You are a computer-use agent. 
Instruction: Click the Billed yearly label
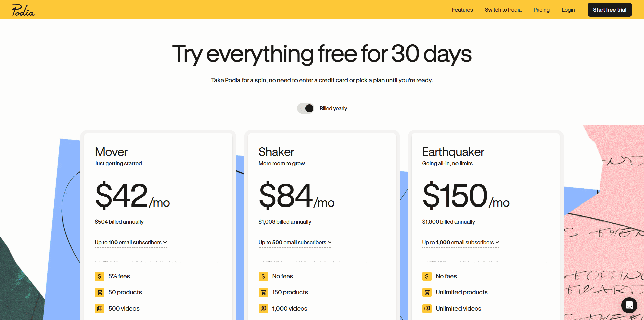[333, 109]
